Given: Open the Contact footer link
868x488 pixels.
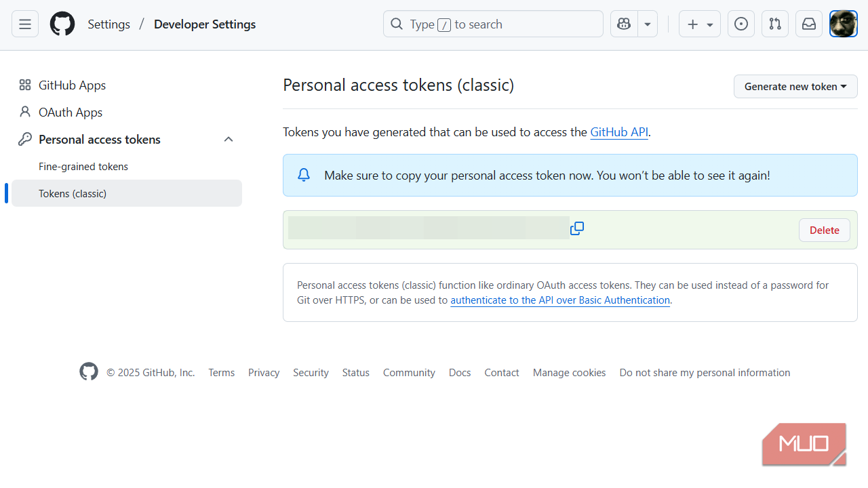Looking at the screenshot, I should 502,373.
